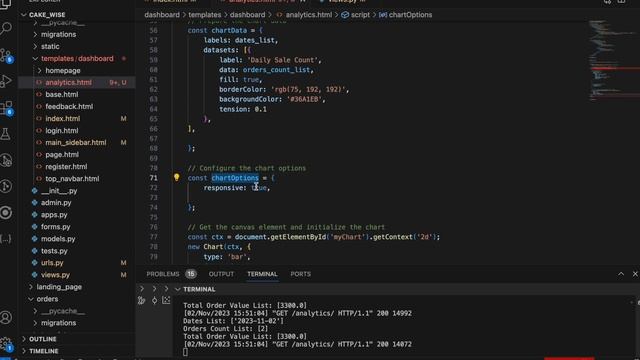The image size is (640, 360).
Task: Maximize the panel with the up chevron
Action: point(621,274)
